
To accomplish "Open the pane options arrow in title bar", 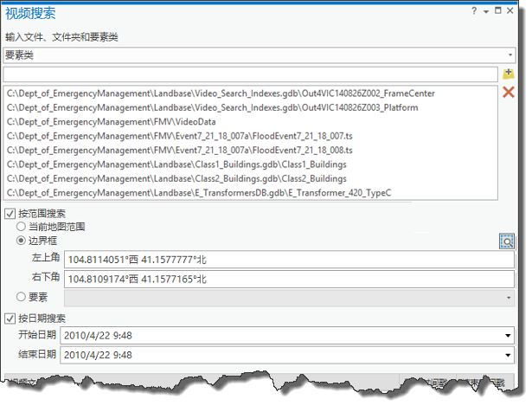I will click(485, 11).
